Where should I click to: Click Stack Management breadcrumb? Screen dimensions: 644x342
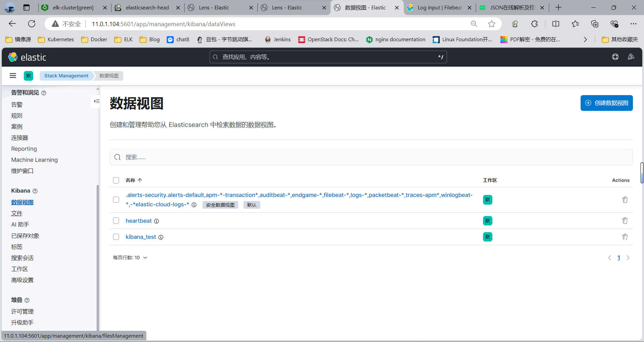[x=66, y=76]
